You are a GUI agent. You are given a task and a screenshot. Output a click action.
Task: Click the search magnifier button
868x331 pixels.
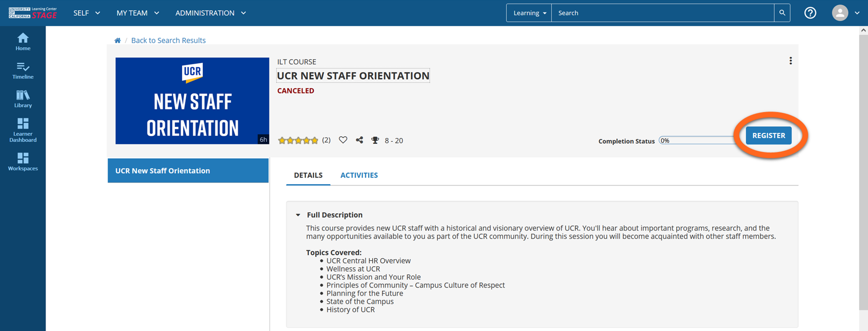[782, 13]
